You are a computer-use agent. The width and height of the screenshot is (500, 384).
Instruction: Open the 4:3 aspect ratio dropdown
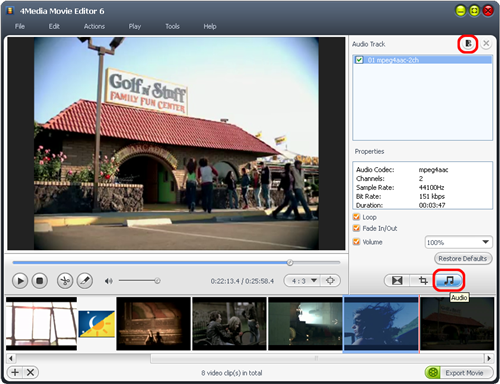click(x=302, y=281)
